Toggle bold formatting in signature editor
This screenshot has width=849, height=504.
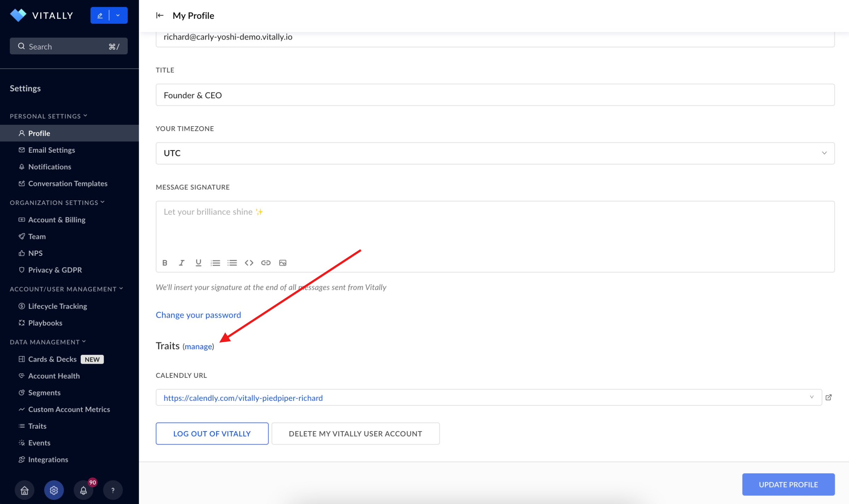click(165, 263)
